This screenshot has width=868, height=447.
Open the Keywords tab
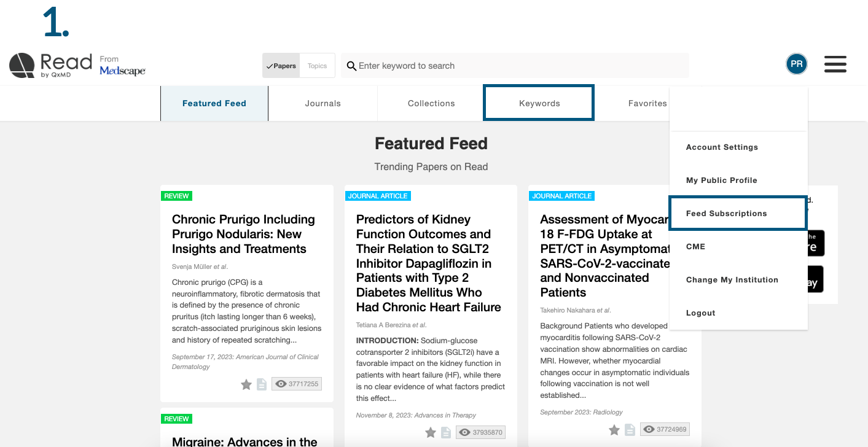[x=539, y=103]
